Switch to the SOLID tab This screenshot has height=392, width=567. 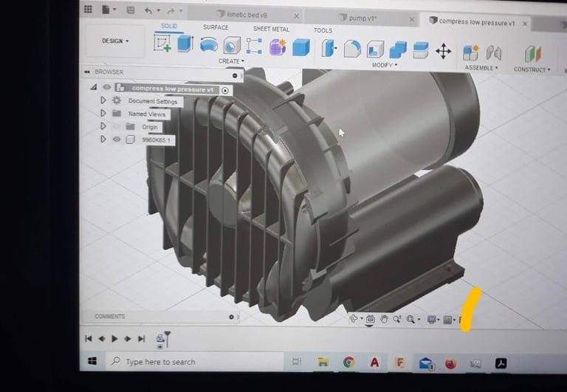click(x=169, y=26)
